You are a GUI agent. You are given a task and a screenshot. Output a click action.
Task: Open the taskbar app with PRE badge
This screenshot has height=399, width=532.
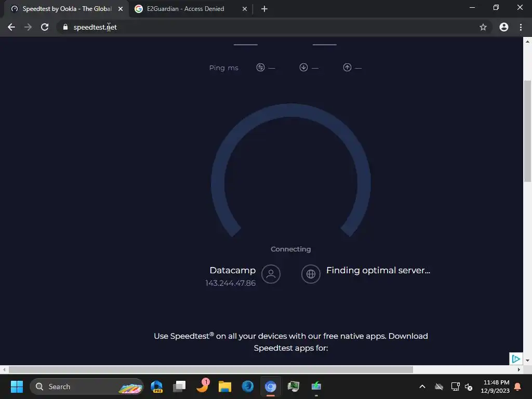(157, 387)
